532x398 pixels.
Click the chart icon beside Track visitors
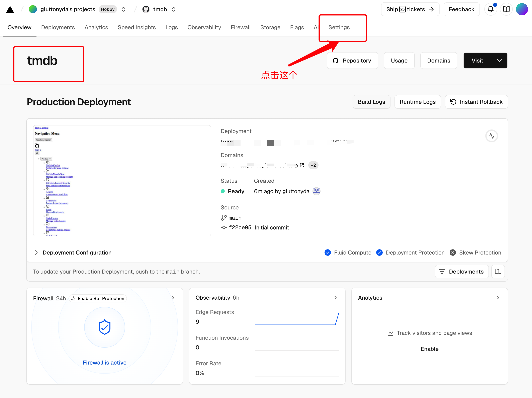coord(390,333)
